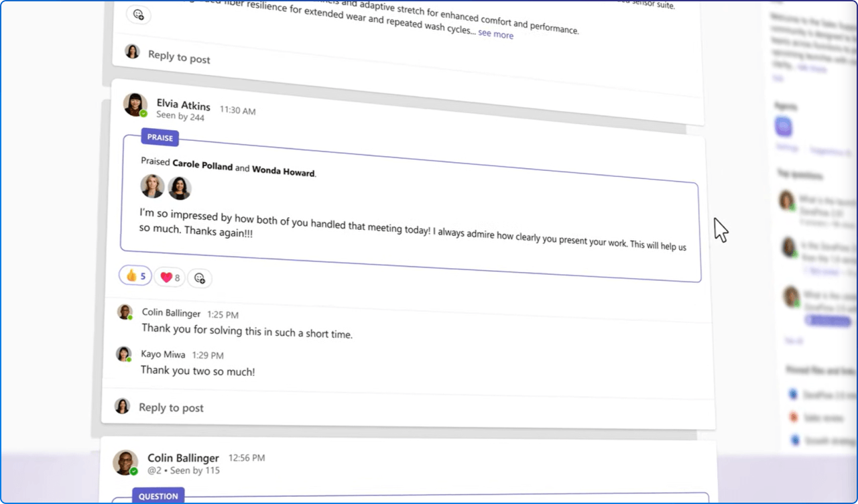Click the 12:56 PM post timestamp
The image size is (858, 504).
(x=247, y=458)
